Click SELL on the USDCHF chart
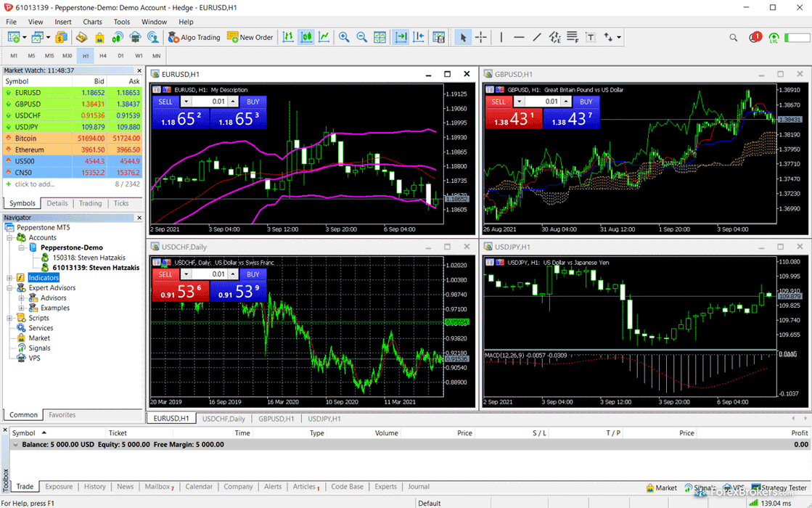The height and width of the screenshot is (508, 812). click(x=165, y=274)
